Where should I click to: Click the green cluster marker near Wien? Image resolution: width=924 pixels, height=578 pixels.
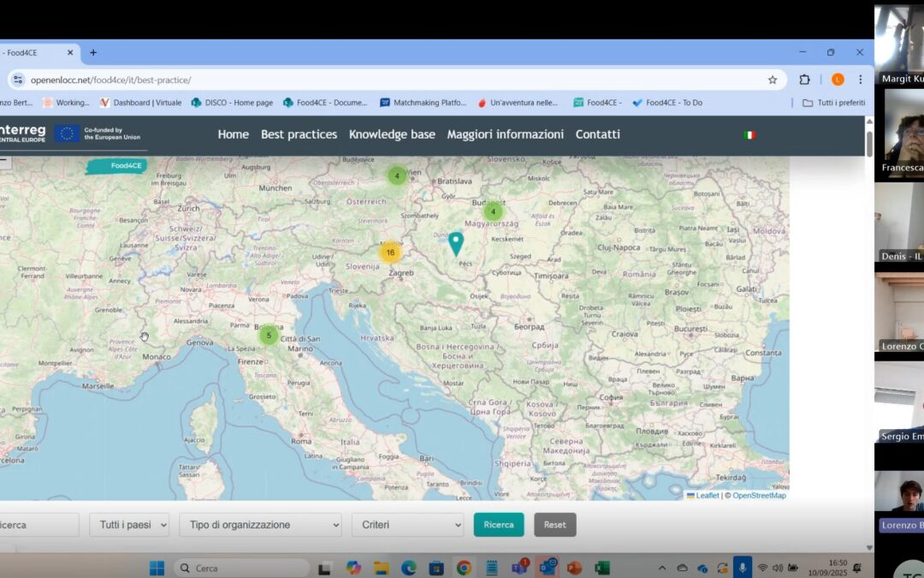[x=396, y=175]
